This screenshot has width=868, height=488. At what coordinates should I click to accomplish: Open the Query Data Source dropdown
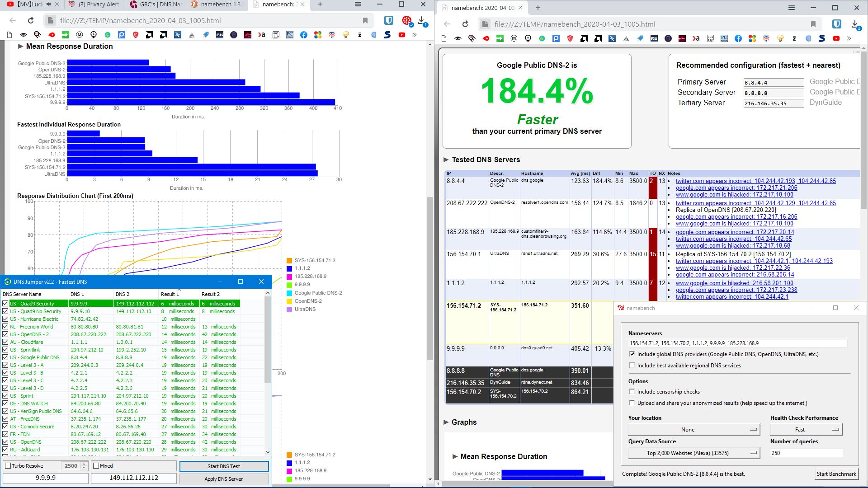(693, 453)
